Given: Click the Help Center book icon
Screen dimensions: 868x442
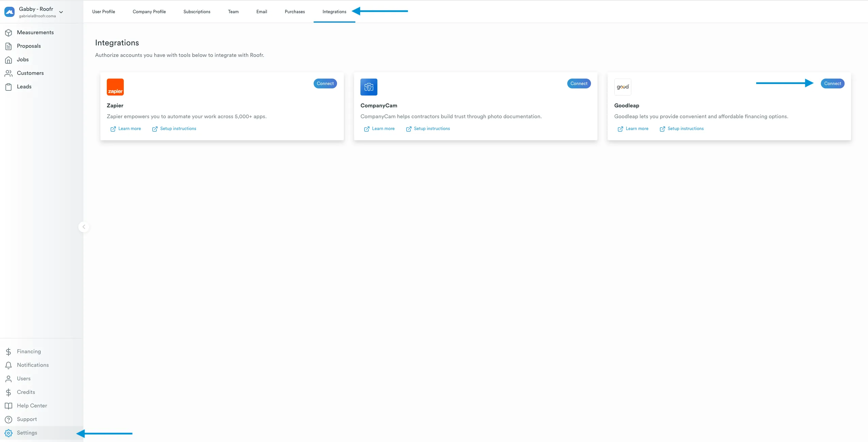Looking at the screenshot, I should pyautogui.click(x=8, y=406).
